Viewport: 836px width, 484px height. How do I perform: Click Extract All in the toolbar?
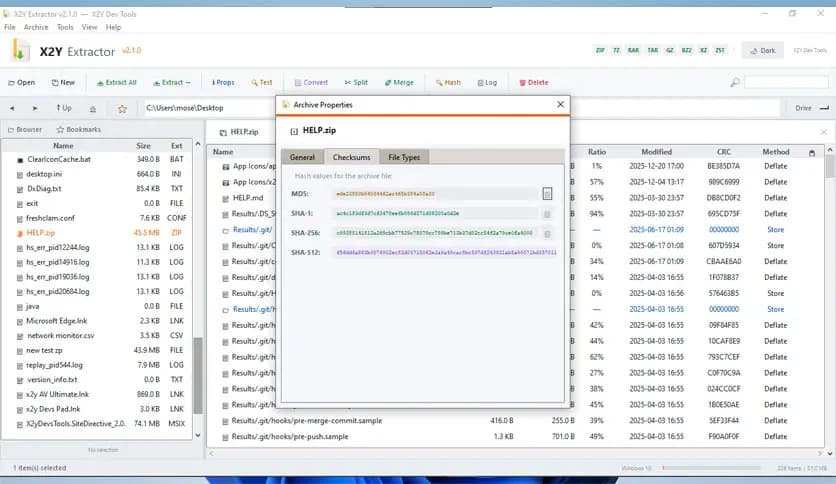[116, 83]
